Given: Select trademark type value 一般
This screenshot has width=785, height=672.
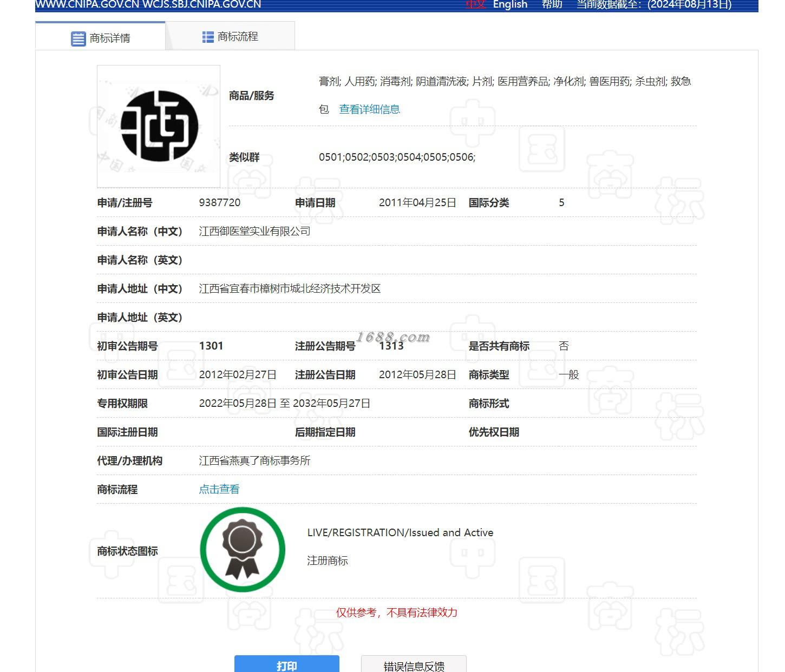Looking at the screenshot, I should (569, 374).
